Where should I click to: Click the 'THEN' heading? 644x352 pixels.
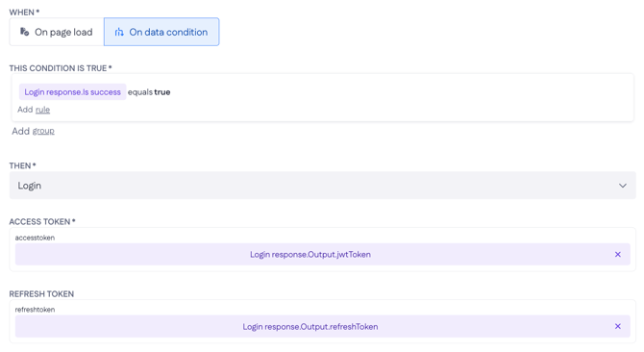[x=23, y=165]
